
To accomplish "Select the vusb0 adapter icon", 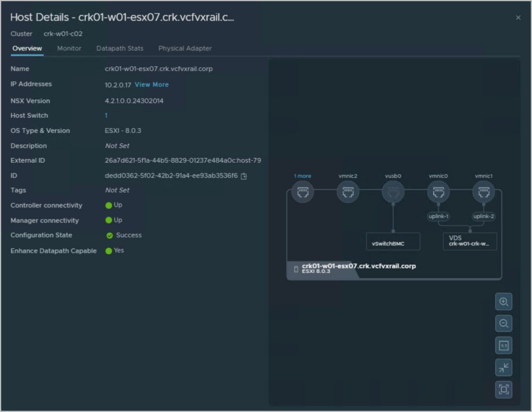I will (x=393, y=192).
